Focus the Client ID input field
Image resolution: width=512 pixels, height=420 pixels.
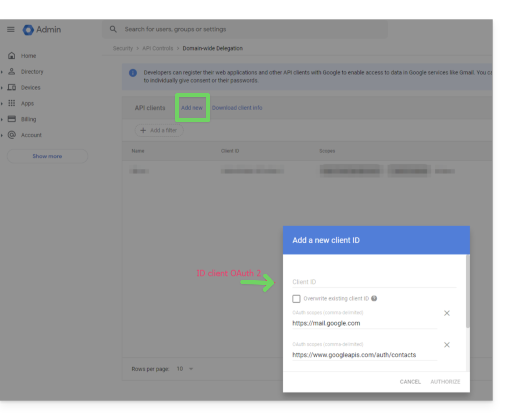pos(374,282)
